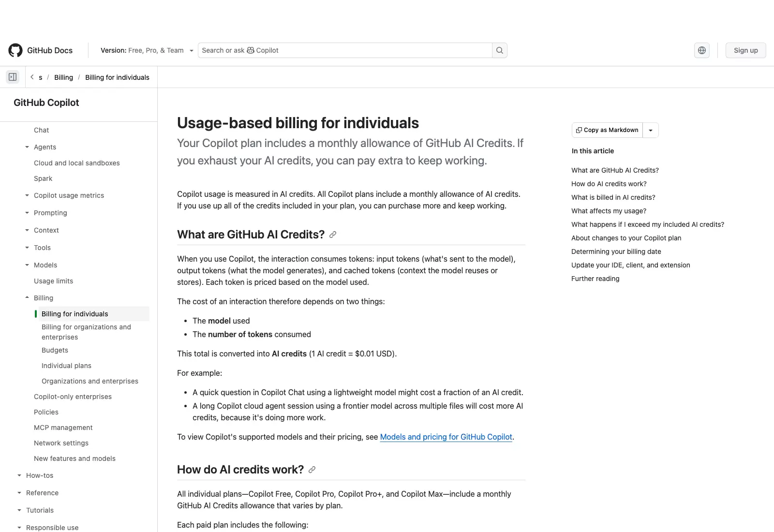Jump to What affects my usage?

pyautogui.click(x=609, y=211)
